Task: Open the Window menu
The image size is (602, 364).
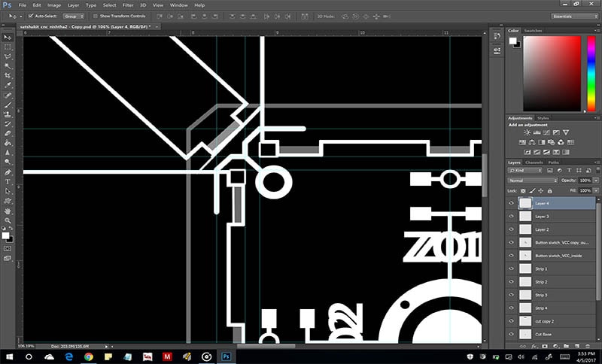Action: coord(179,5)
